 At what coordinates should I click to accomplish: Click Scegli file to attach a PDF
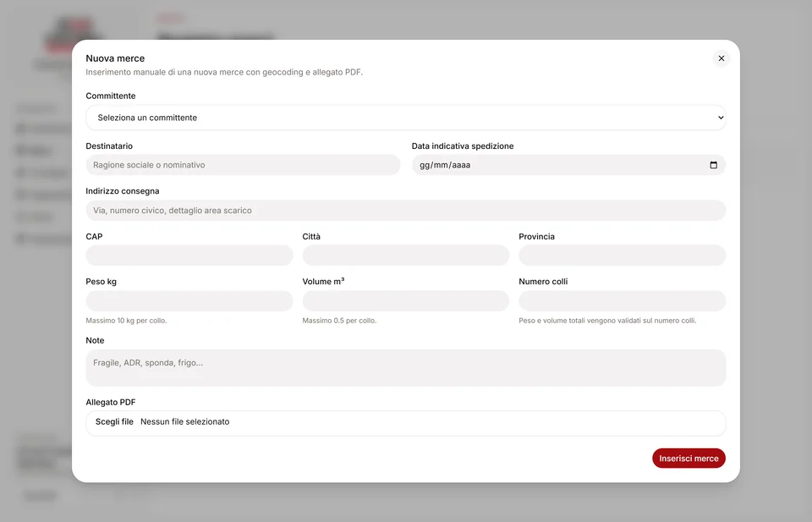[x=114, y=421]
